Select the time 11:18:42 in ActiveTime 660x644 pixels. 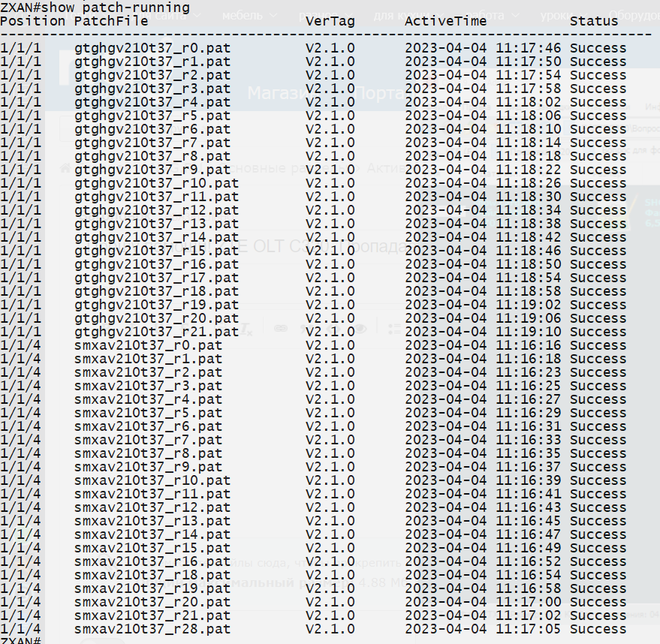pos(529,237)
